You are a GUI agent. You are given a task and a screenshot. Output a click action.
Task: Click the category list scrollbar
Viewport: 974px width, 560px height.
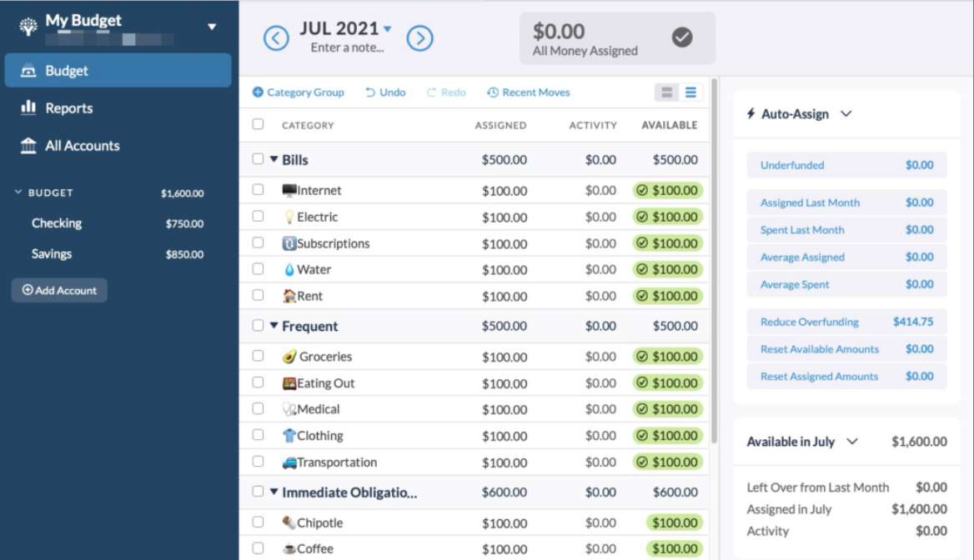[x=715, y=261]
